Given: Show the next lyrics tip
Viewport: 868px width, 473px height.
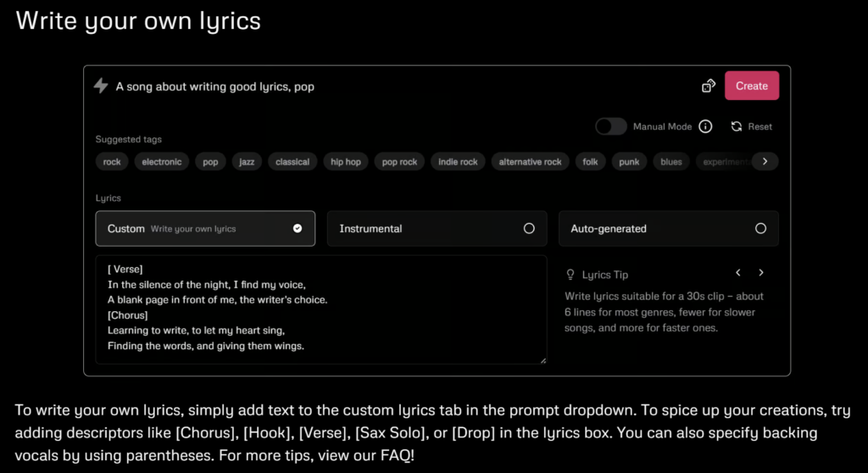Looking at the screenshot, I should (x=761, y=272).
